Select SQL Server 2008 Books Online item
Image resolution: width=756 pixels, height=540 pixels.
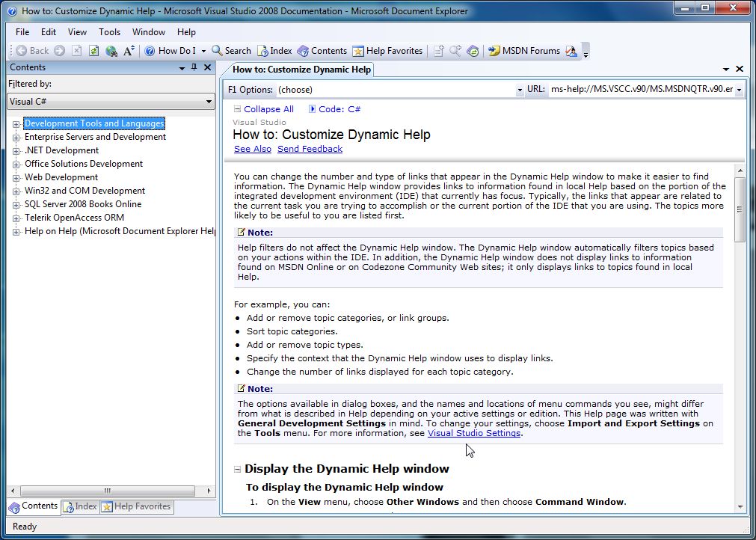click(x=83, y=204)
